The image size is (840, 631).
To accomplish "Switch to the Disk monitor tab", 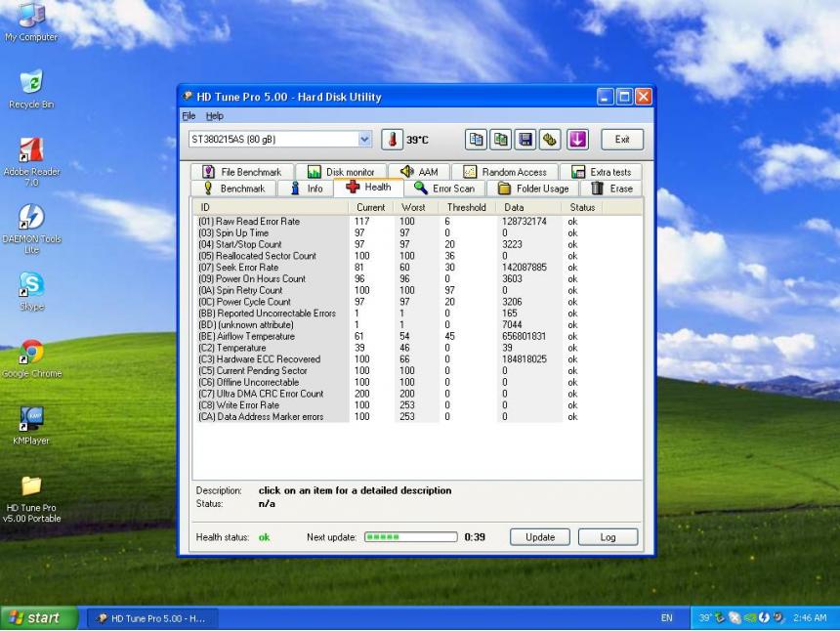I will point(341,172).
